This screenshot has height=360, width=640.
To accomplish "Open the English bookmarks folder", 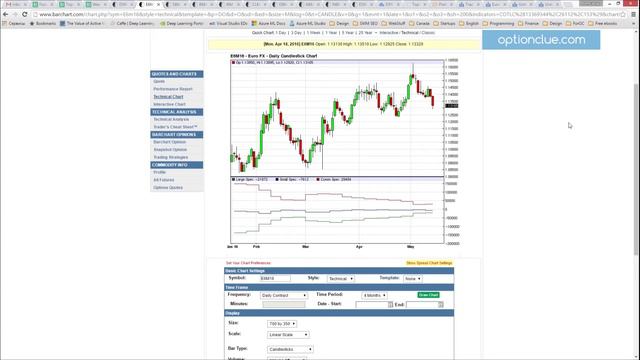I will click(469, 24).
